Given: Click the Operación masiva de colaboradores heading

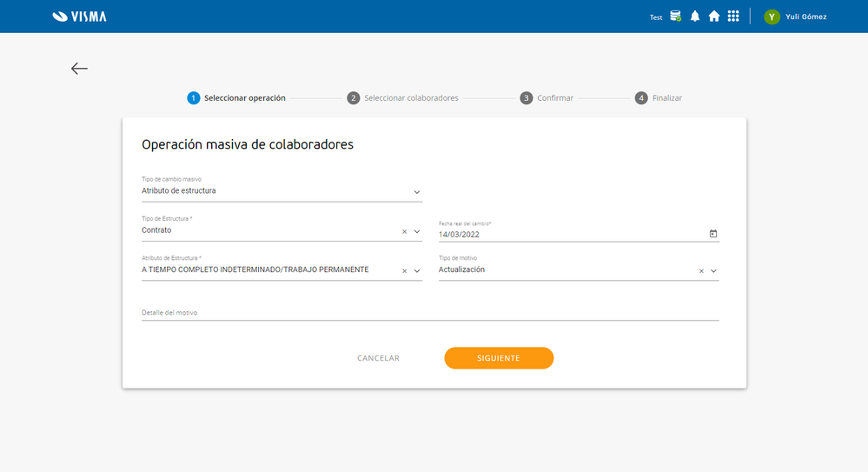Looking at the screenshot, I should (248, 144).
